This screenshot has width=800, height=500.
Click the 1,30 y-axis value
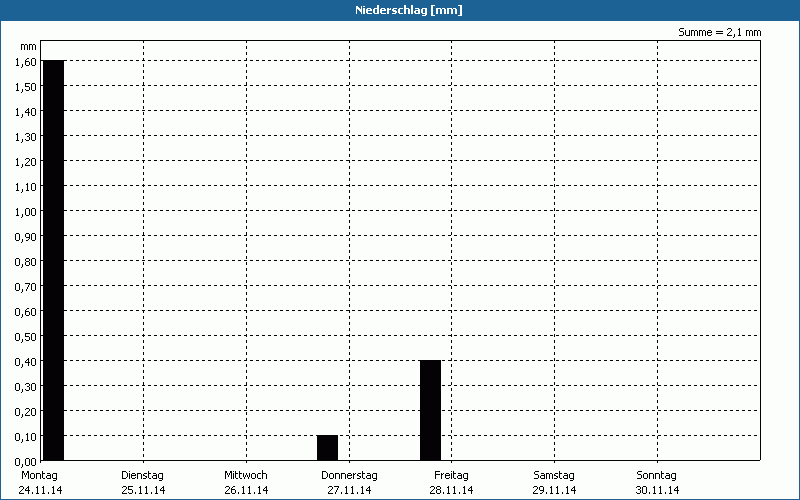point(26,137)
